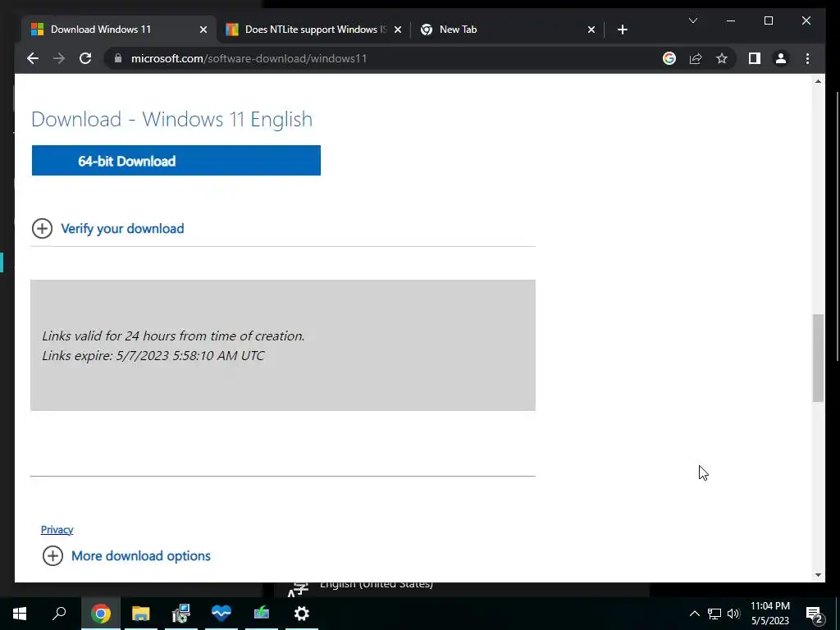Click the 64-bit Download button
The width and height of the screenshot is (840, 630).
tap(176, 160)
